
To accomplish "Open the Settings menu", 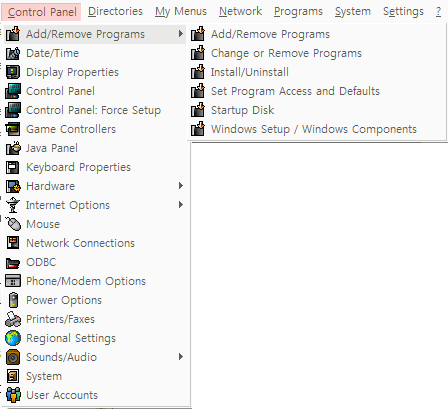I will pos(403,12).
